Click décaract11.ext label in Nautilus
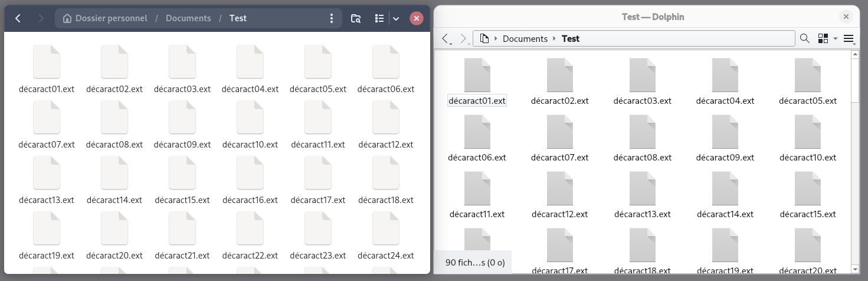Screen dimensions: 868x281 pos(318,145)
